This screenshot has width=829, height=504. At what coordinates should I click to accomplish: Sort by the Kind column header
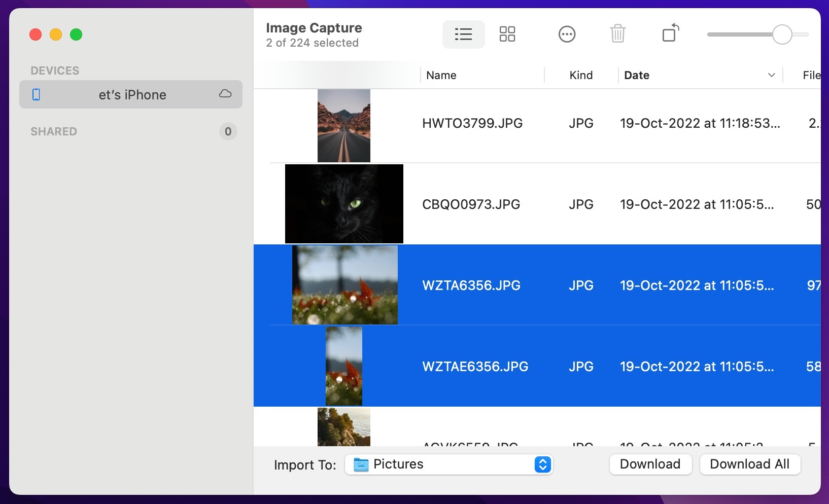(x=581, y=75)
